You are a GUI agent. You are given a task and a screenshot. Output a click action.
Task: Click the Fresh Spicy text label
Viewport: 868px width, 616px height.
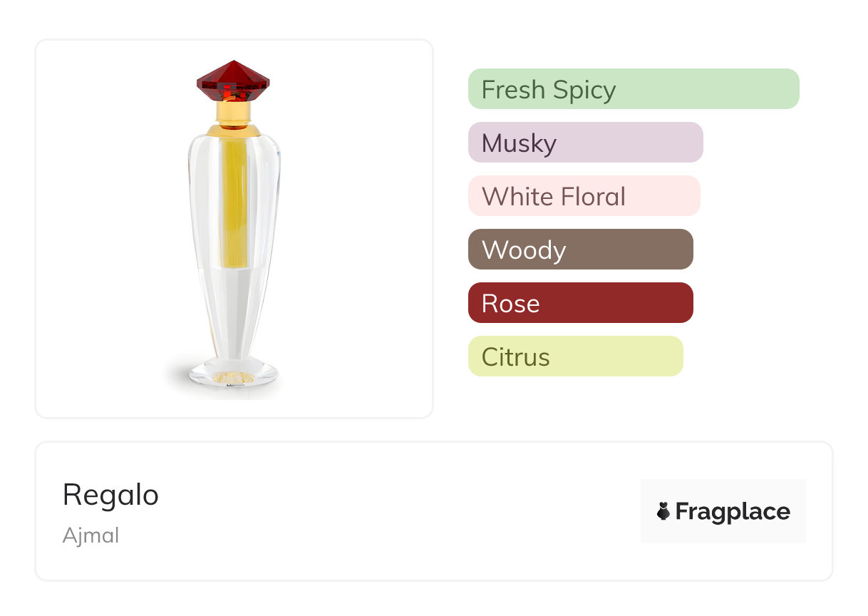click(x=548, y=90)
